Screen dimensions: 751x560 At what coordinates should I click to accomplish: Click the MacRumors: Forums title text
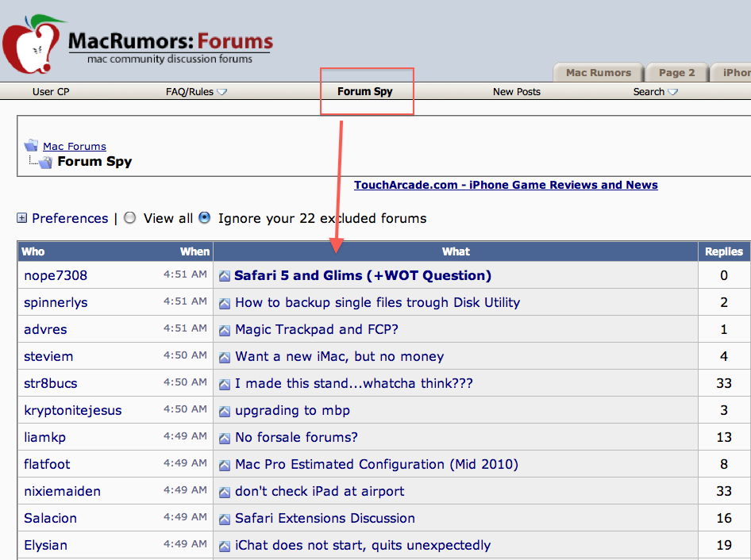coord(171,41)
